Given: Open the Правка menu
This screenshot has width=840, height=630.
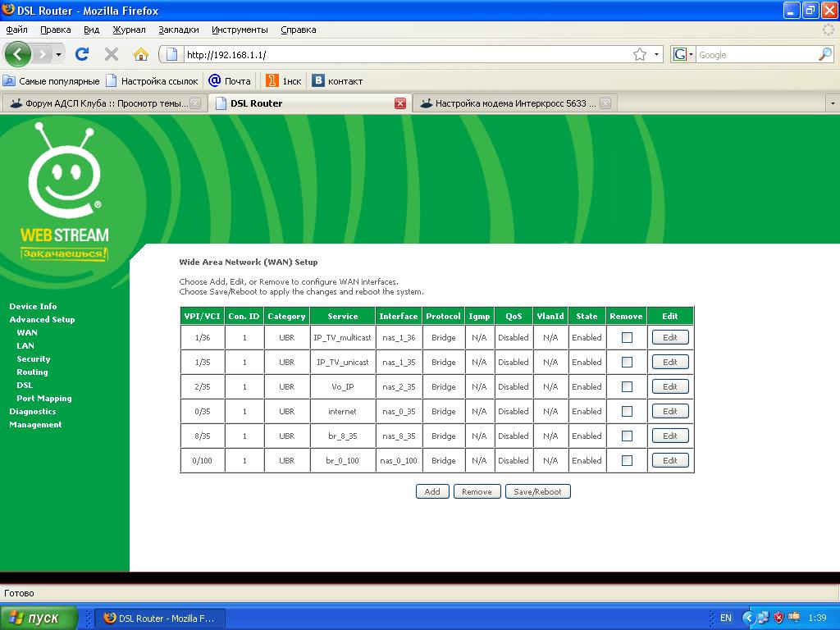Looking at the screenshot, I should [x=55, y=30].
